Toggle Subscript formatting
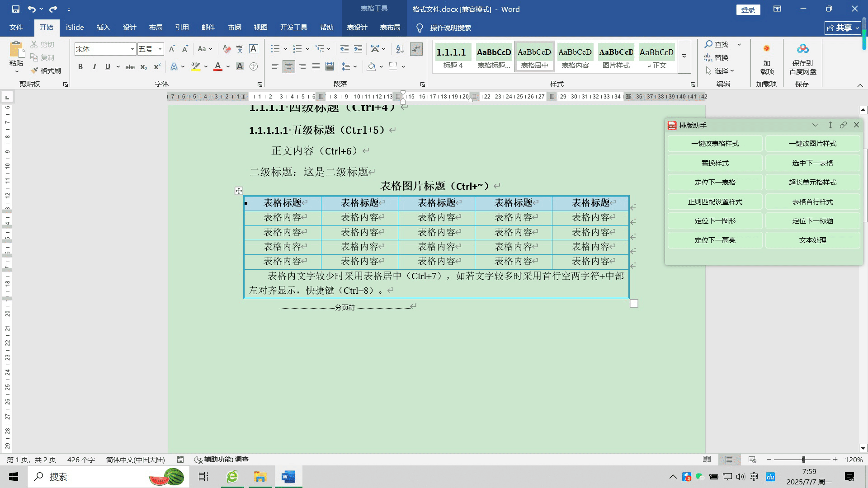Image resolution: width=868 pixels, height=488 pixels. 144,67
